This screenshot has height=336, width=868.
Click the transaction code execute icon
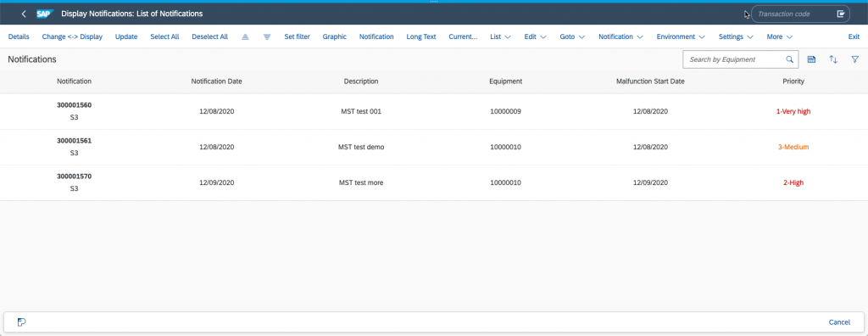point(841,14)
